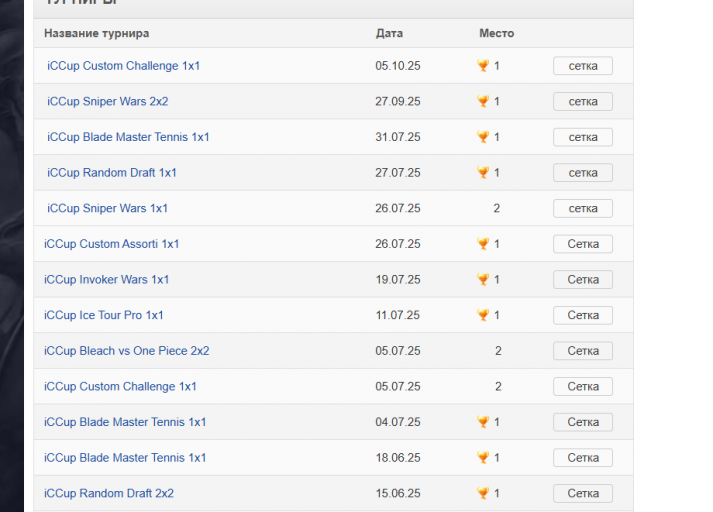The width and height of the screenshot is (713, 512).
Task: Open iCCup Invoker Wars 1x1 tournament link
Action: click(106, 280)
